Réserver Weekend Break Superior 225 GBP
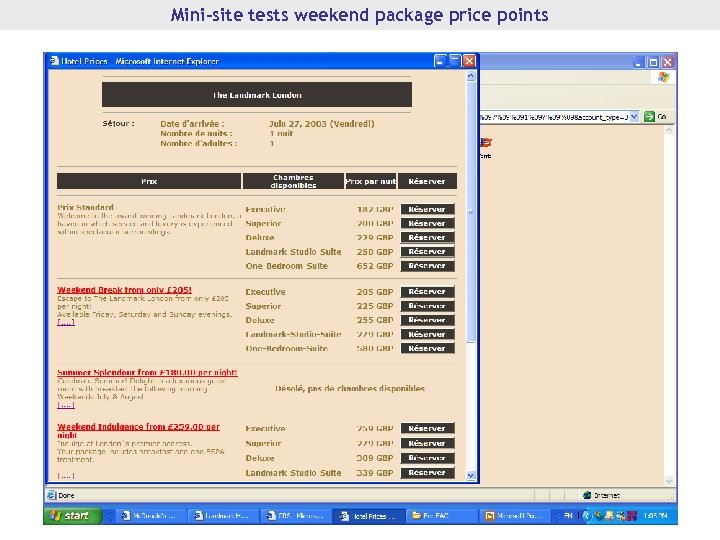This screenshot has height=540, width=720. click(428, 306)
